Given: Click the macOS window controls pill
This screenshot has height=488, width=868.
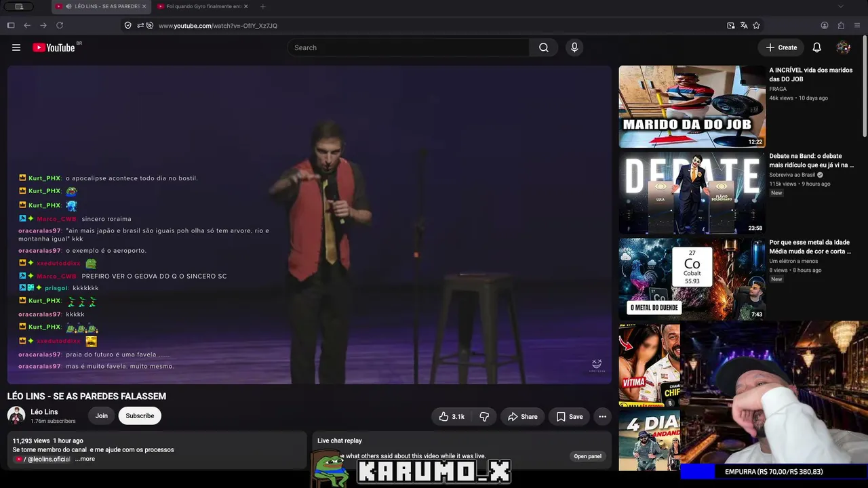Looking at the screenshot, I should tap(19, 7).
